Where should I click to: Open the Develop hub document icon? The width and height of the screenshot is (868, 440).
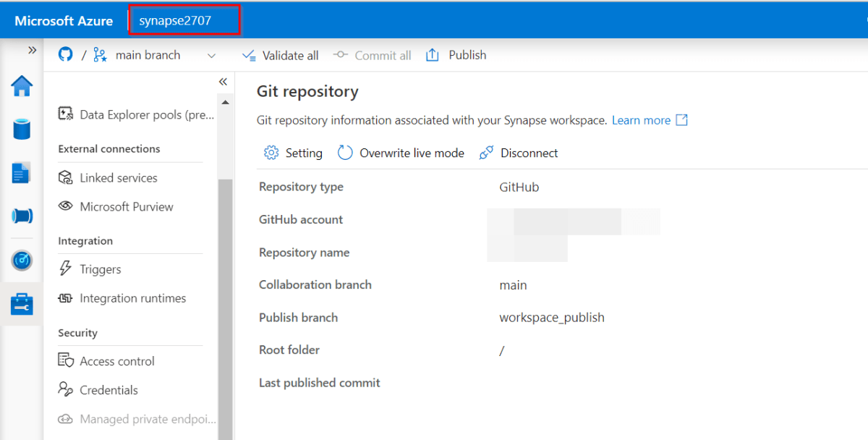coord(22,173)
